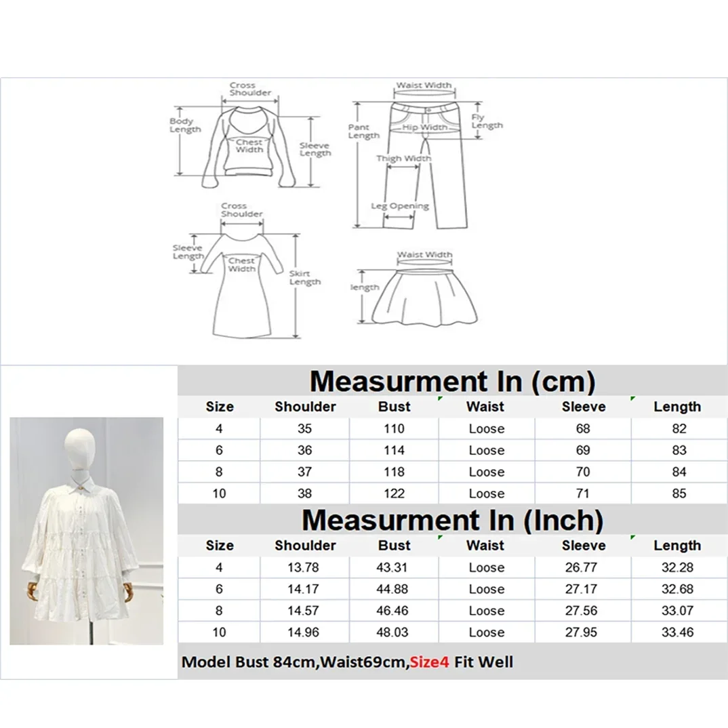The height and width of the screenshot is (728, 728).
Task: Click the Shoulder header in cm table
Action: [305, 407]
